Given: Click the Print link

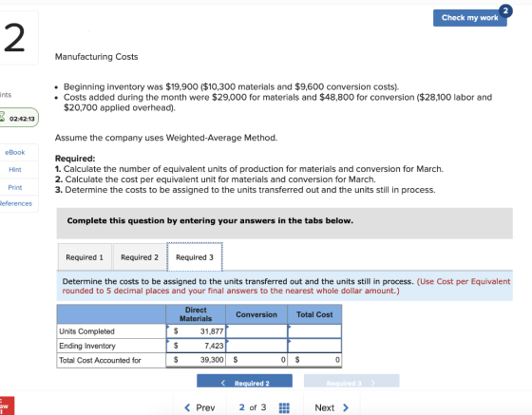Looking at the screenshot, I should tap(15, 187).
